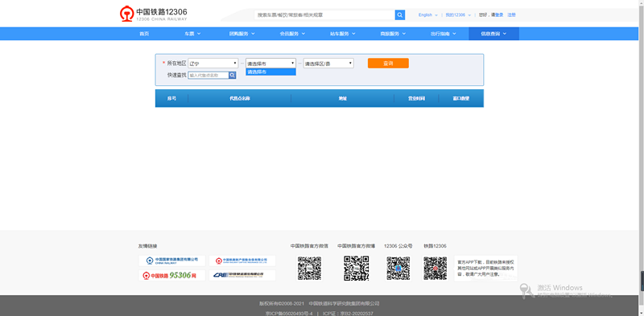The height and width of the screenshot is (316, 644).
Task: Click the 中国铁路官方微信 QR code
Action: pyautogui.click(x=309, y=269)
